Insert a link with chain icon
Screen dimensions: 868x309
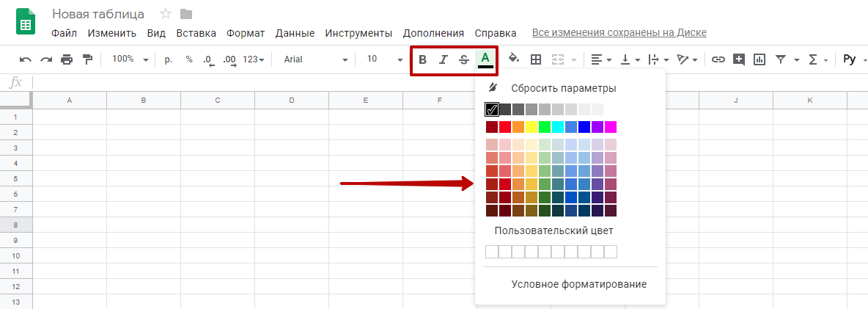click(x=718, y=59)
